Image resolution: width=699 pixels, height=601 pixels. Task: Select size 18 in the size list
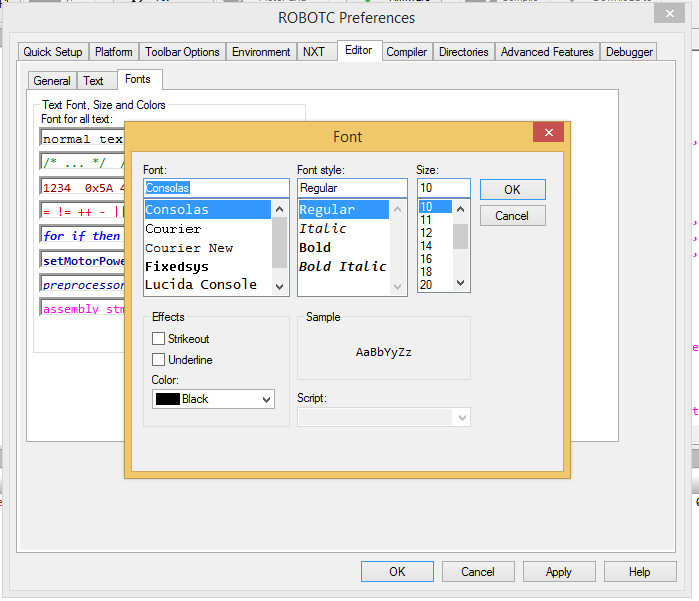[x=435, y=272]
